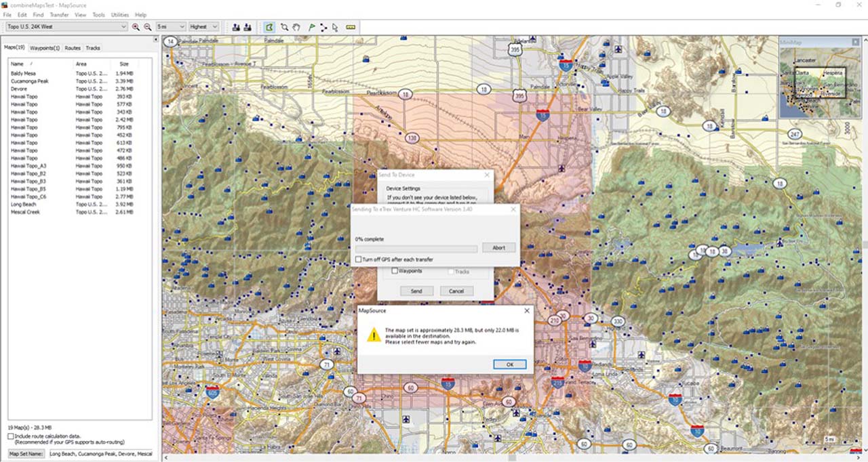Open the Utilities menu
This screenshot has width=868, height=462.
(120, 15)
